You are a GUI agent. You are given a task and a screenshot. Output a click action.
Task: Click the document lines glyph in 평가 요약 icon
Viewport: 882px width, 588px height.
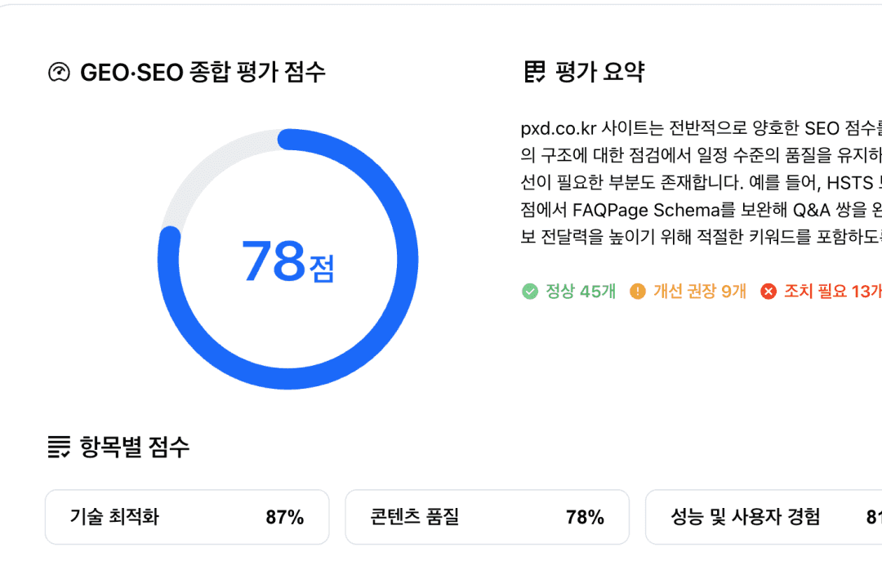(534, 72)
